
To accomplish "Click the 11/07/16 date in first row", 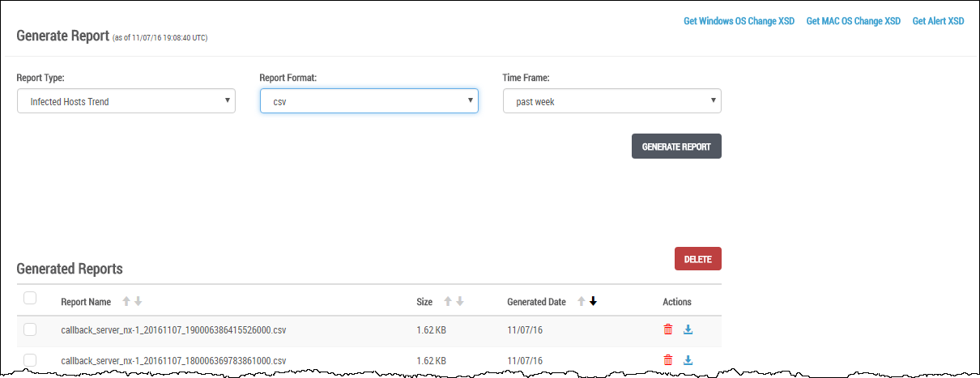I will (525, 329).
